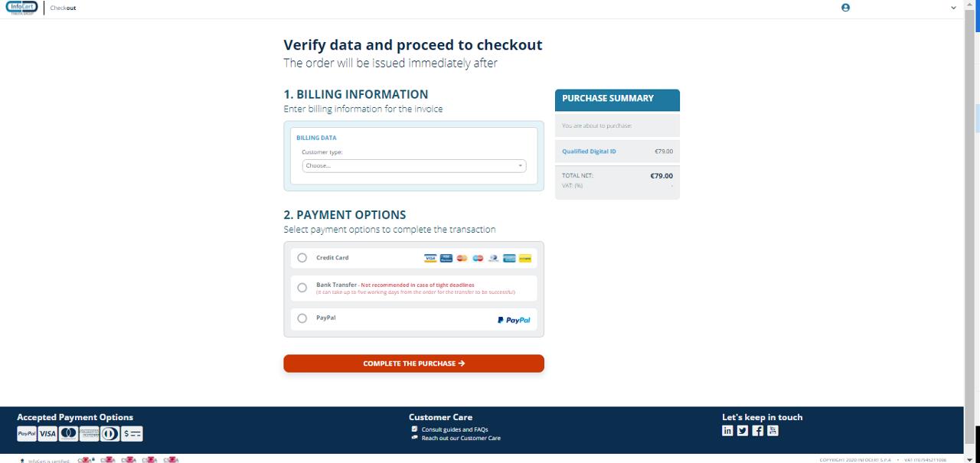Screen dimensions: 980x463
Task: Click the PayPal logo in payment options
Action: (x=514, y=320)
